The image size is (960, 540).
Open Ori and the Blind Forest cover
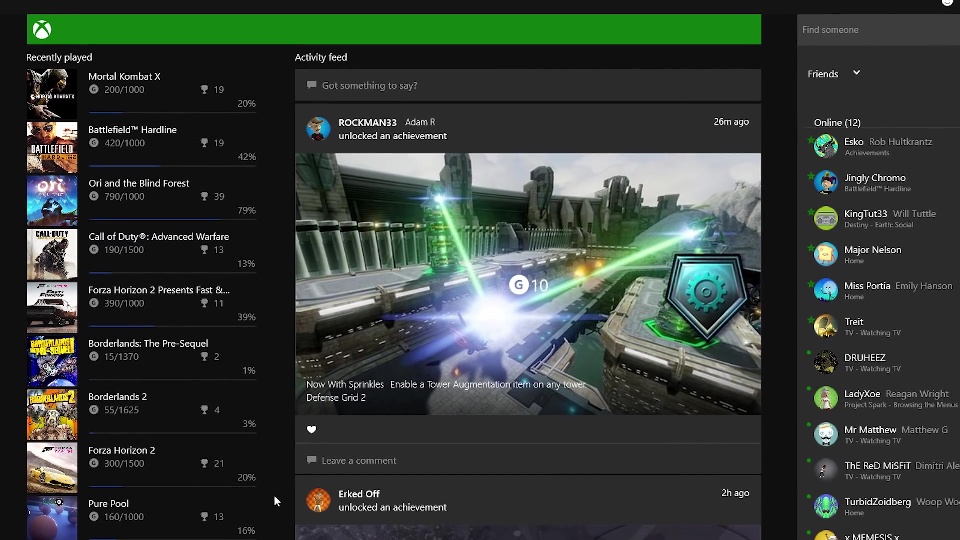[x=52, y=201]
